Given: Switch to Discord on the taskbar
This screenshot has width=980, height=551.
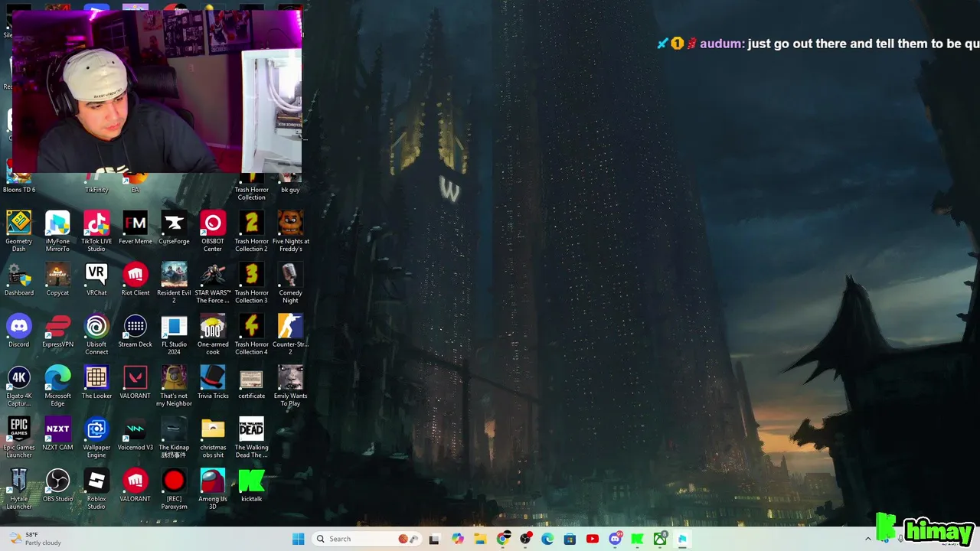Looking at the screenshot, I should point(615,539).
